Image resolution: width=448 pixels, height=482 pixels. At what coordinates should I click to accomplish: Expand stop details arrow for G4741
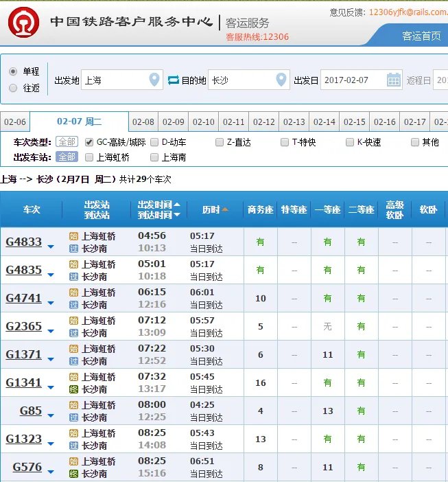[x=51, y=303]
